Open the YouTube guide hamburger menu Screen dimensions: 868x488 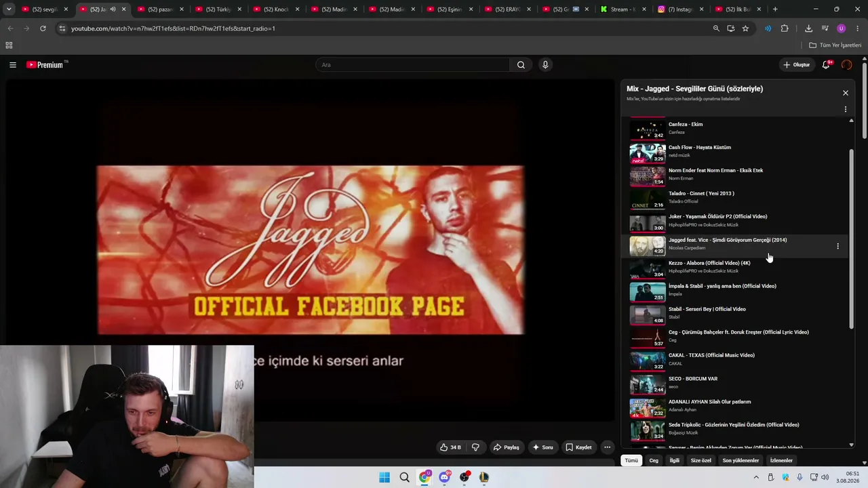click(x=13, y=65)
